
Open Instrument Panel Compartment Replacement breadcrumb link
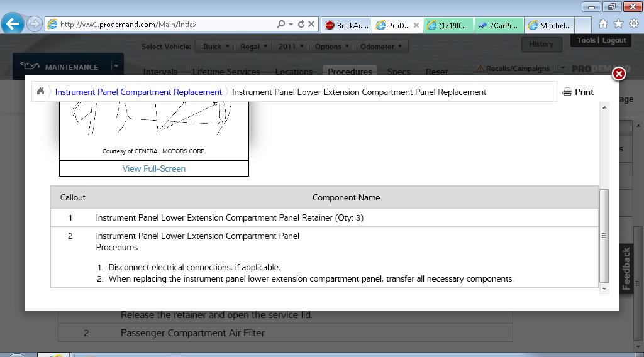138,92
